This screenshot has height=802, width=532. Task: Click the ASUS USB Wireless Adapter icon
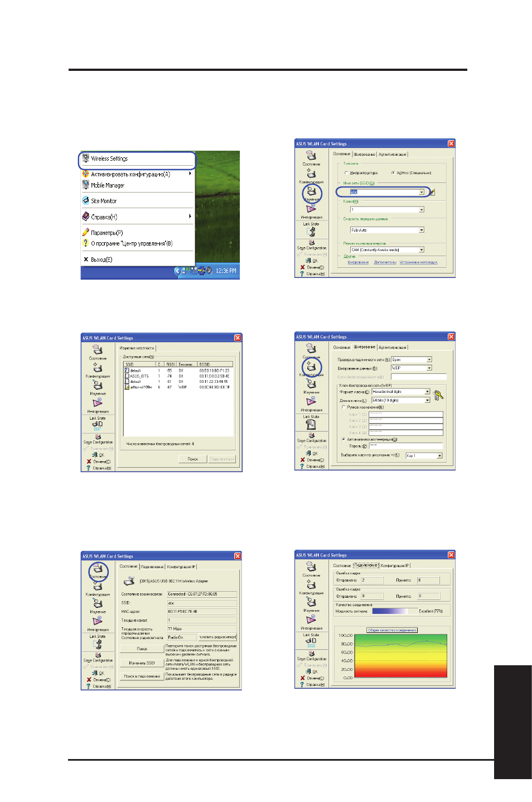[129, 582]
